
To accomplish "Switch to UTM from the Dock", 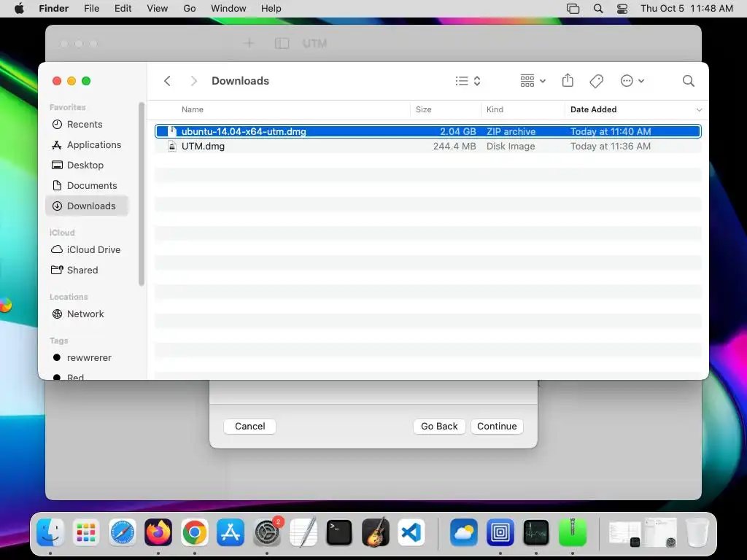I will [500, 532].
